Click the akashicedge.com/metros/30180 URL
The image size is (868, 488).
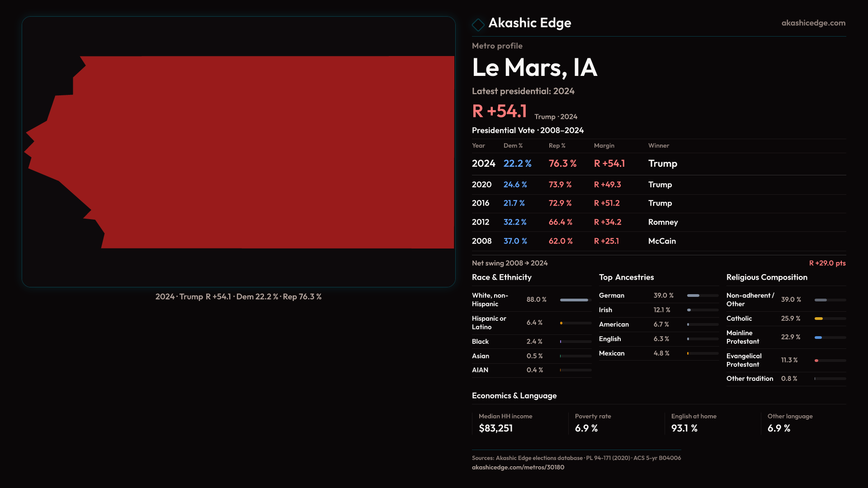(518, 467)
